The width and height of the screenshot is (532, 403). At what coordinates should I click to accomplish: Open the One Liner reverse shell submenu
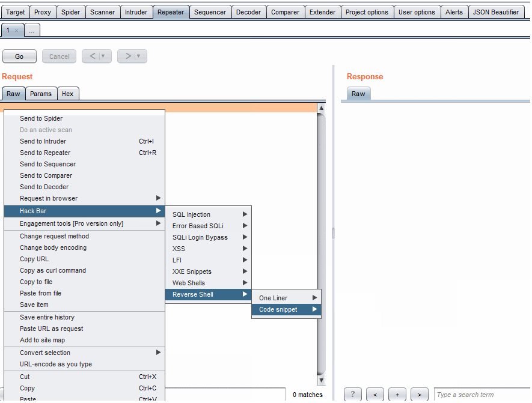(286, 298)
